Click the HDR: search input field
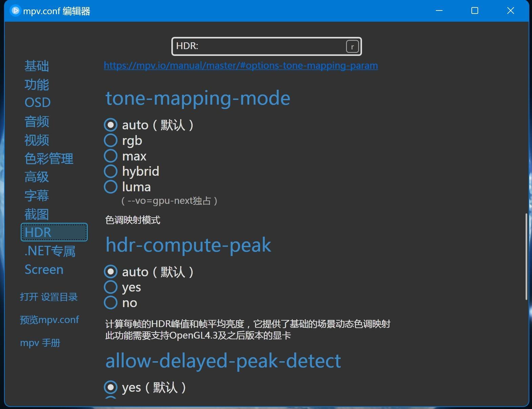The width and height of the screenshot is (532, 409). pyautogui.click(x=267, y=46)
